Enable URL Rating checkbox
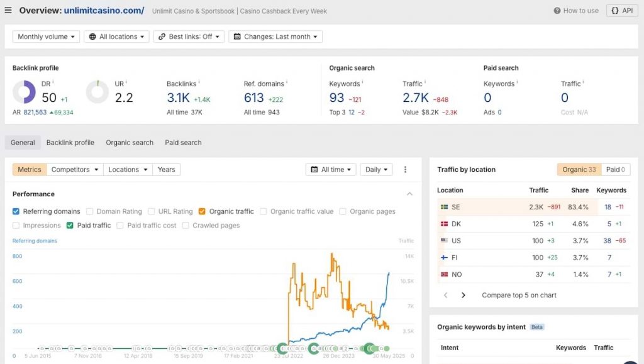Image resolution: width=644 pixels, height=364 pixels. 151,211
